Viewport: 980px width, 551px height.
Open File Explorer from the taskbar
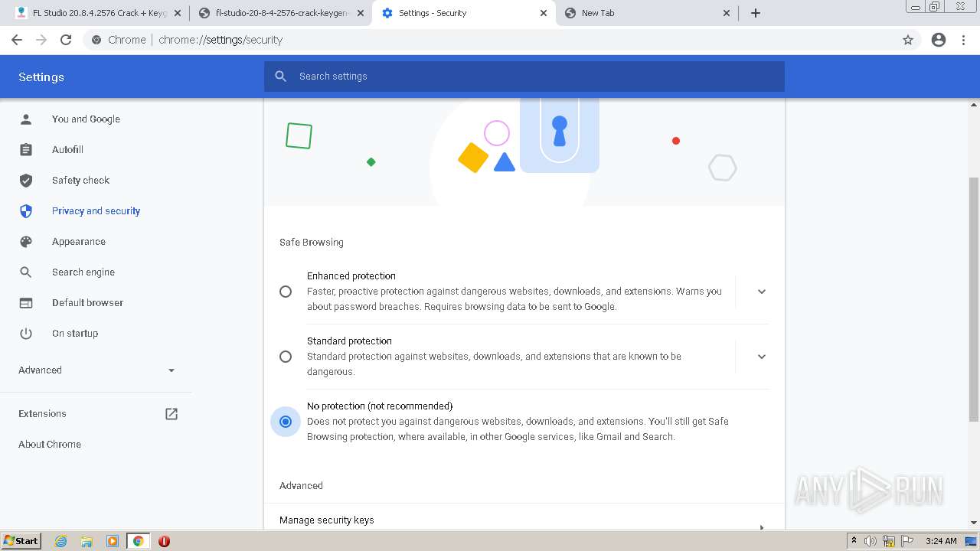tap(87, 541)
